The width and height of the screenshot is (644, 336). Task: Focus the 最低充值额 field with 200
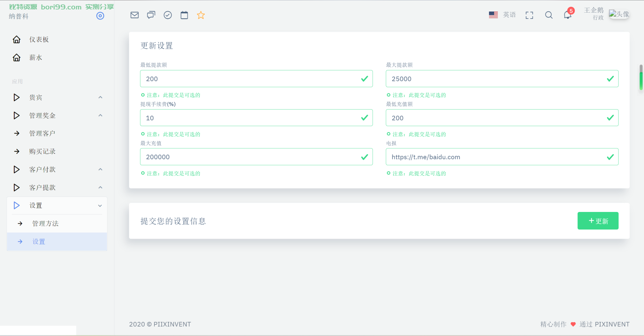(x=502, y=118)
